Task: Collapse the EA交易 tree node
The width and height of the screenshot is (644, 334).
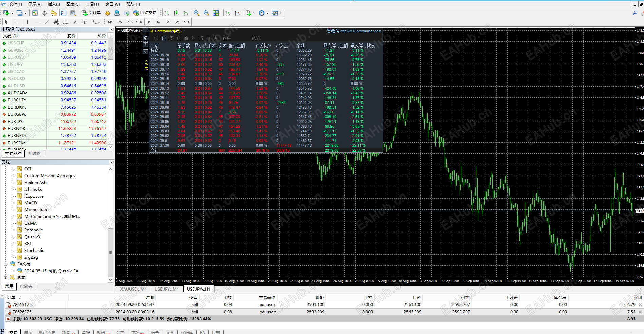Action: [6, 264]
